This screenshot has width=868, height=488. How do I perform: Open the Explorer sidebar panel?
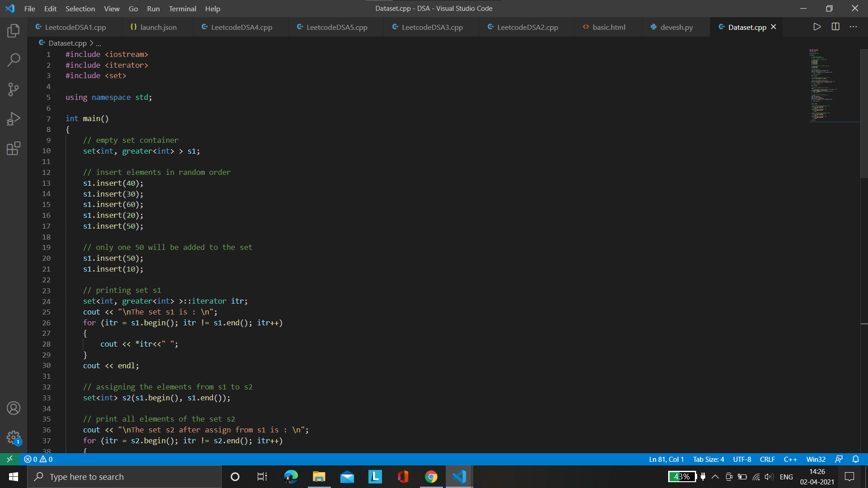[x=14, y=31]
